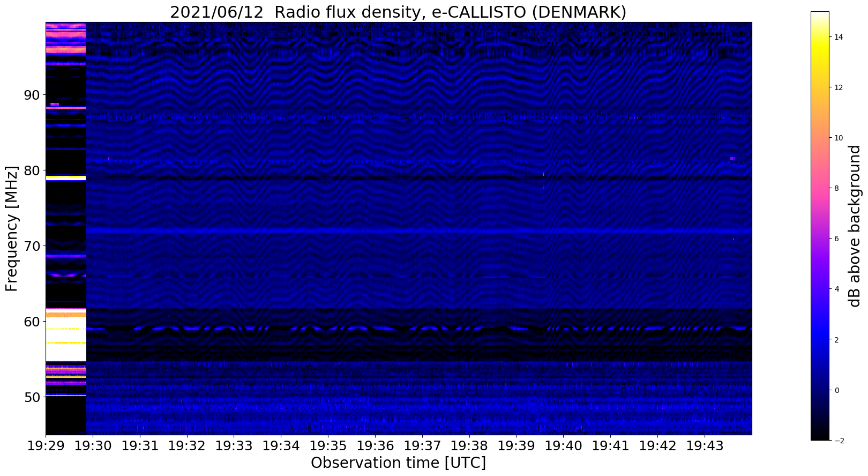
Task: Click the colorbar tick value 2
Action: [x=835, y=340]
